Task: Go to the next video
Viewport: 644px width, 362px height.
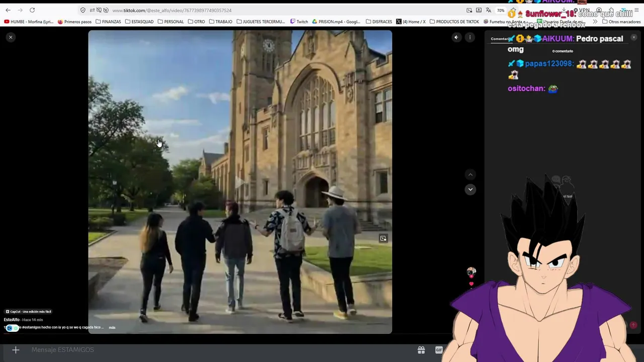Action: pyautogui.click(x=470, y=190)
